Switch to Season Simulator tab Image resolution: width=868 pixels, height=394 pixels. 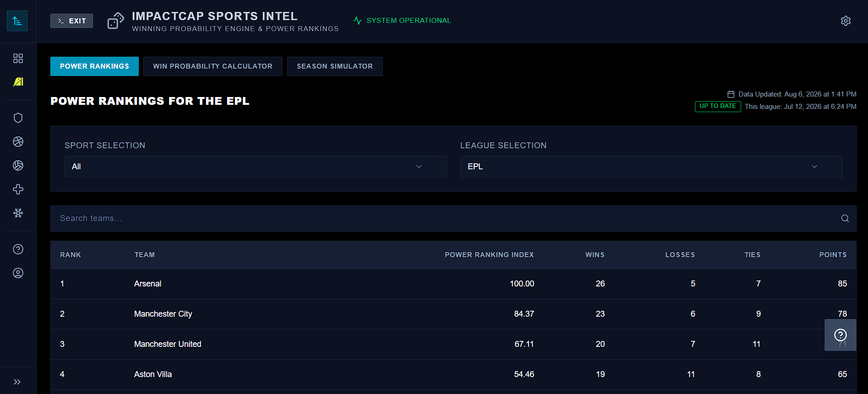[x=335, y=66]
